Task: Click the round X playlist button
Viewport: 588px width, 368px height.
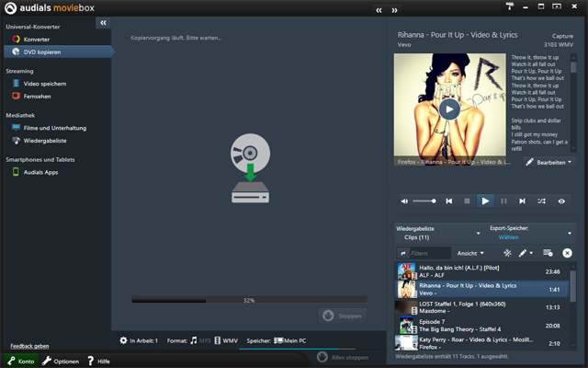Action: (x=567, y=253)
